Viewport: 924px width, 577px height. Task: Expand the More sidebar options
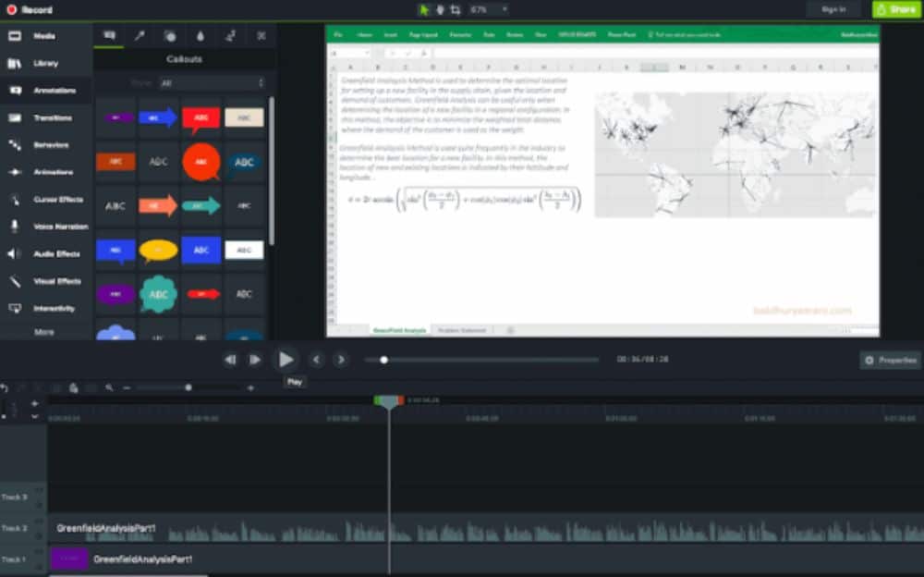click(x=44, y=332)
